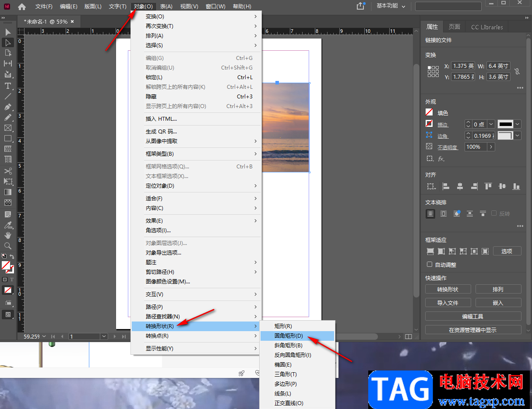Select the Pen tool
Viewport: 532px width, 409px height.
pyautogui.click(x=8, y=107)
